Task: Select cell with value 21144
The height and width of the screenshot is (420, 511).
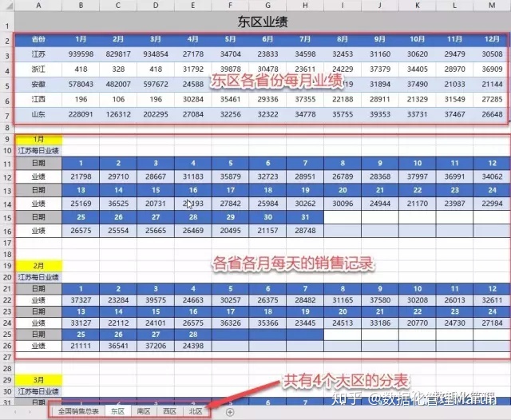Action: point(492,84)
